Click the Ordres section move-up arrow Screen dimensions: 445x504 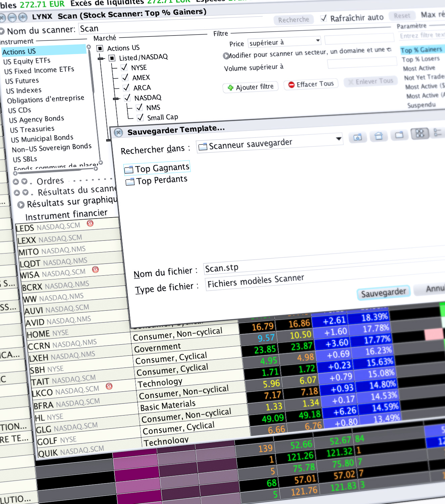click(16, 182)
